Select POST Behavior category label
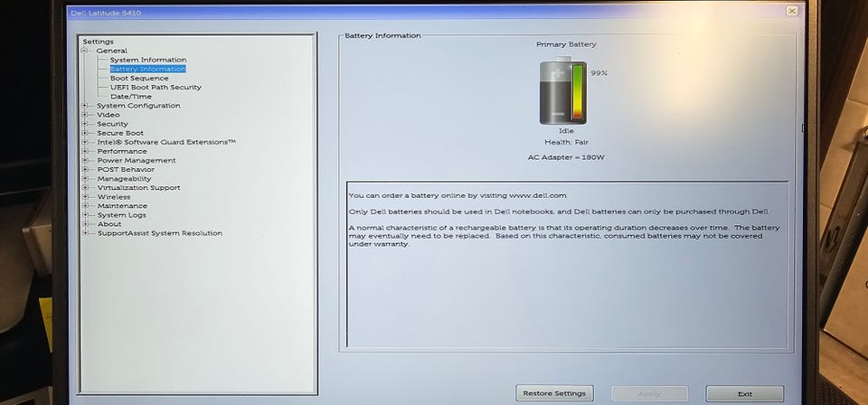This screenshot has width=868, height=405. pos(126,169)
